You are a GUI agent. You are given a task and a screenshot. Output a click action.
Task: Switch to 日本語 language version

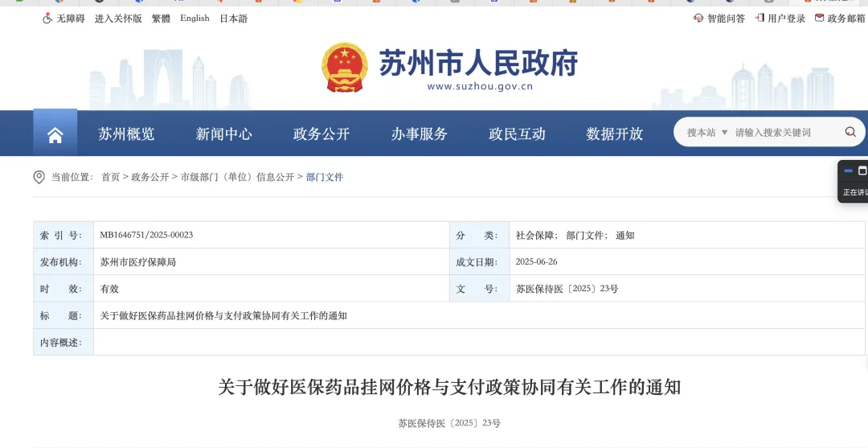[x=234, y=18]
